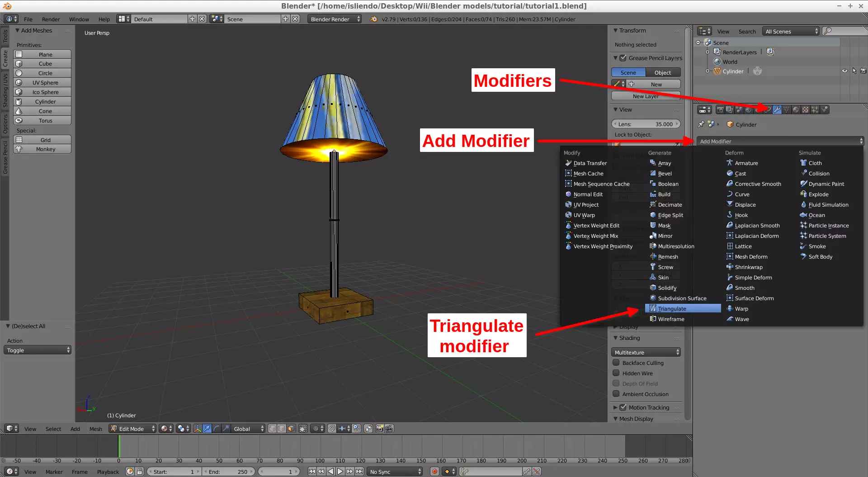The height and width of the screenshot is (477, 868).
Task: Toggle the Grease Pencil Layers checkbox
Action: pyautogui.click(x=623, y=58)
